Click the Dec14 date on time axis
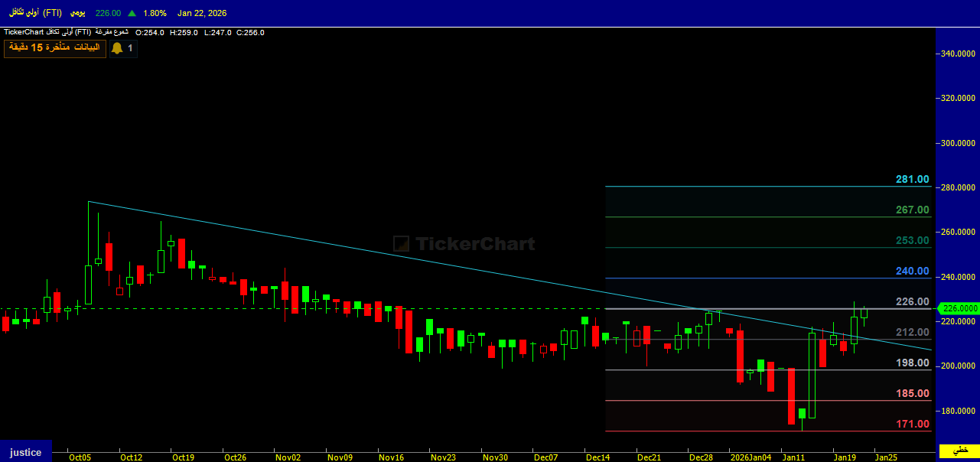The width and height of the screenshot is (980, 462). point(597,457)
